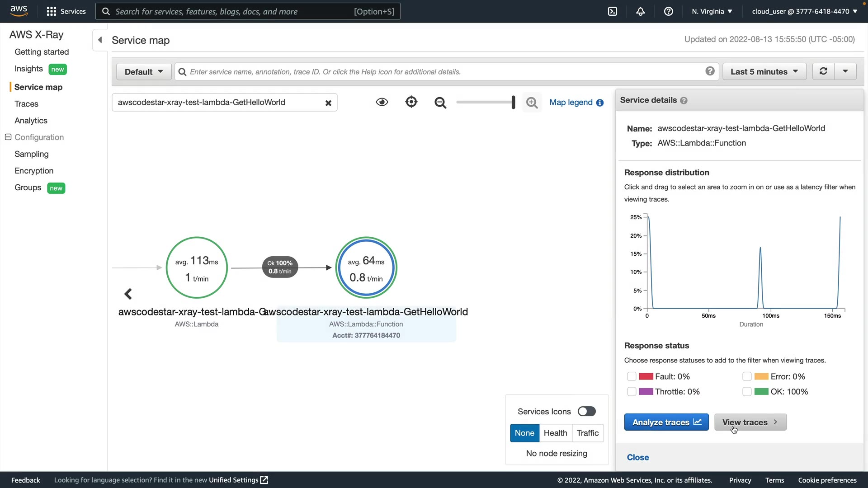The image size is (868, 488).
Task: Go to Traces in the sidebar
Action: click(26, 104)
